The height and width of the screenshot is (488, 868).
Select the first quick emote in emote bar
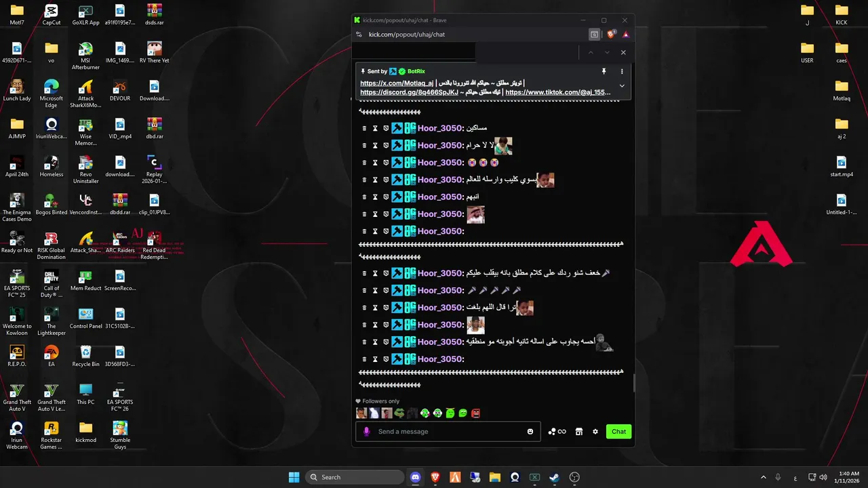coord(361,413)
